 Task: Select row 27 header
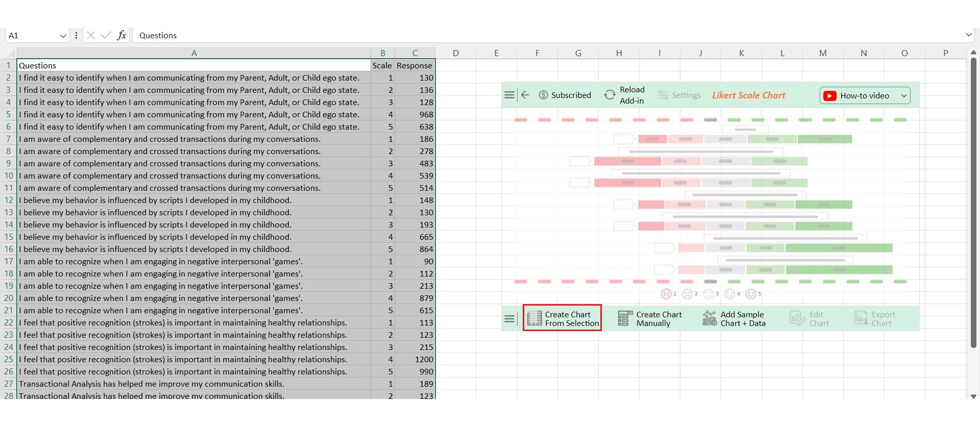click(9, 384)
